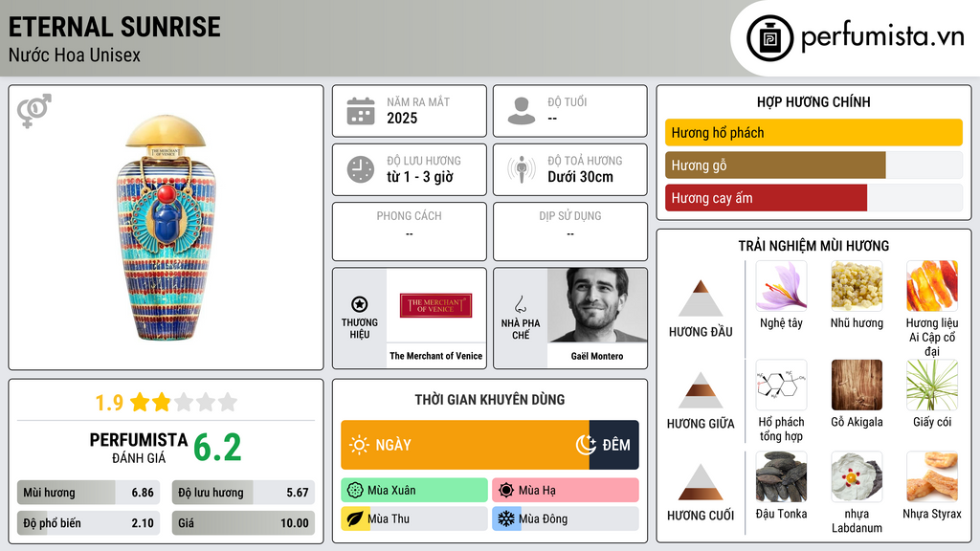The width and height of the screenshot is (980, 551).
Task: Click the Eternal Sunrise perfume bottle image
Action: click(166, 228)
